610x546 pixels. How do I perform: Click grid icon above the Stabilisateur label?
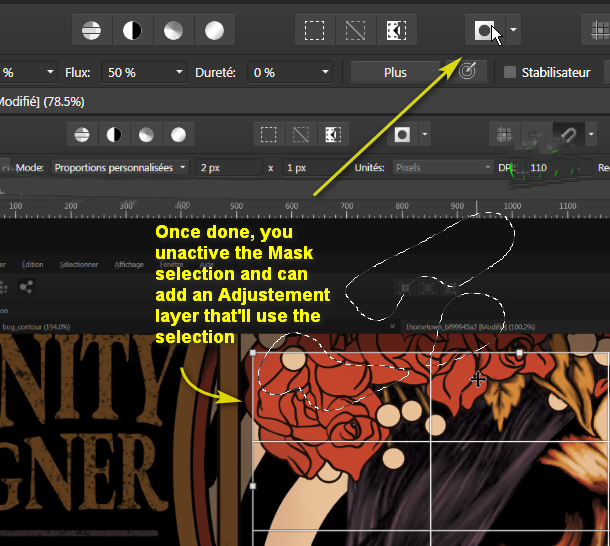pyautogui.click(x=599, y=30)
